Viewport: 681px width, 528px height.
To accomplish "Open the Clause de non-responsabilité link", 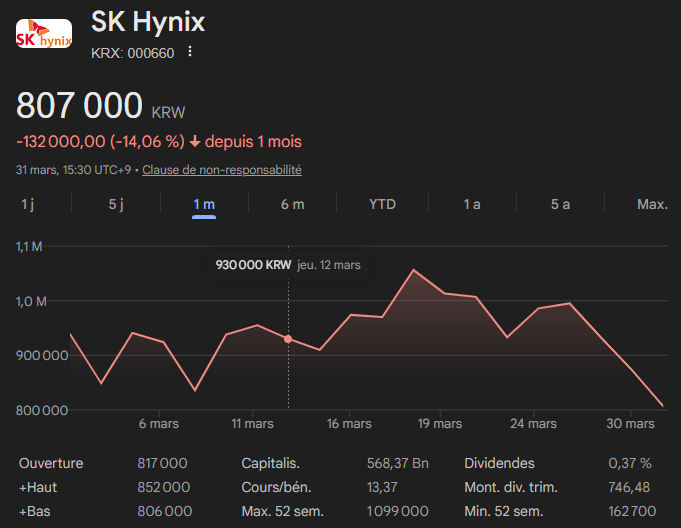I will click(222, 170).
